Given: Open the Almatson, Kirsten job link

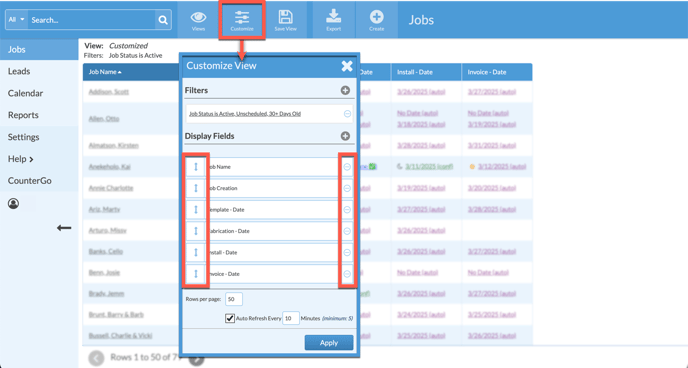Looking at the screenshot, I should point(113,145).
